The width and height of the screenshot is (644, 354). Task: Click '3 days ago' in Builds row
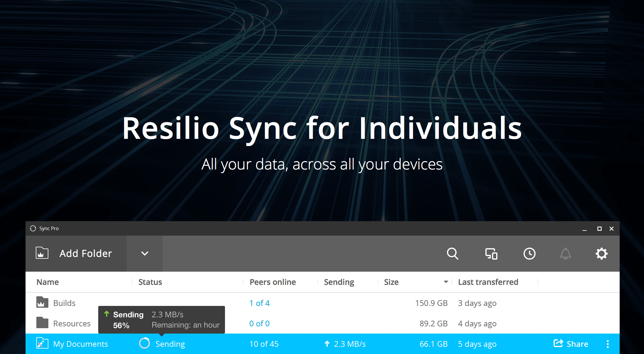click(x=477, y=303)
